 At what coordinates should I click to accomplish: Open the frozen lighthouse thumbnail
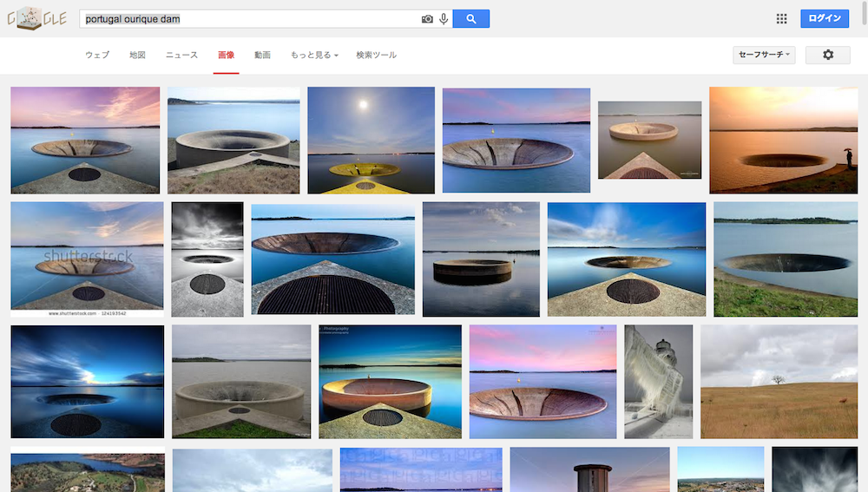658,381
